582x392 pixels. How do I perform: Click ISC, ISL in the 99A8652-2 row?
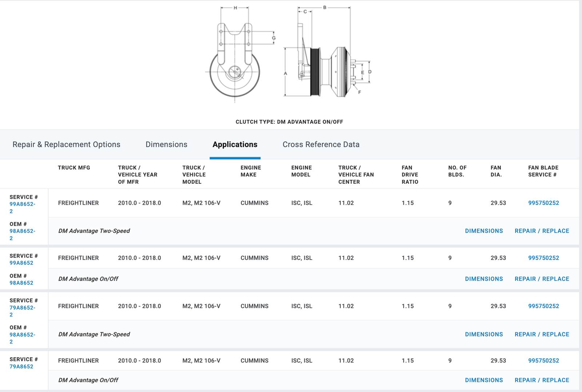(x=302, y=203)
